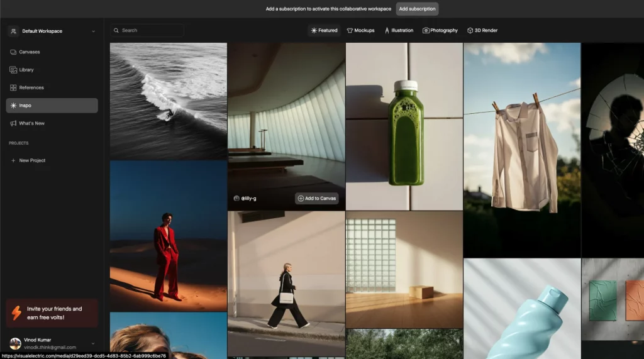Expand the Default Workspace dropdown chevron
Viewport: 644px width, 359px height.
[93, 31]
